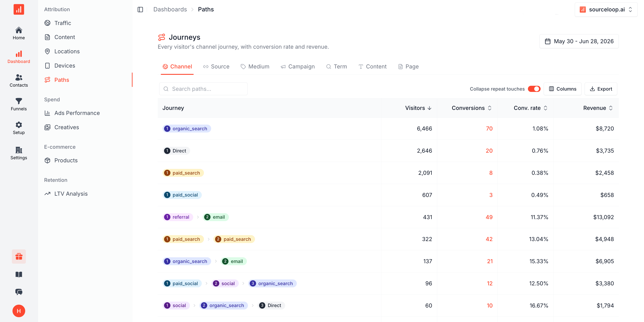Open Settings in the left rail

click(x=19, y=153)
